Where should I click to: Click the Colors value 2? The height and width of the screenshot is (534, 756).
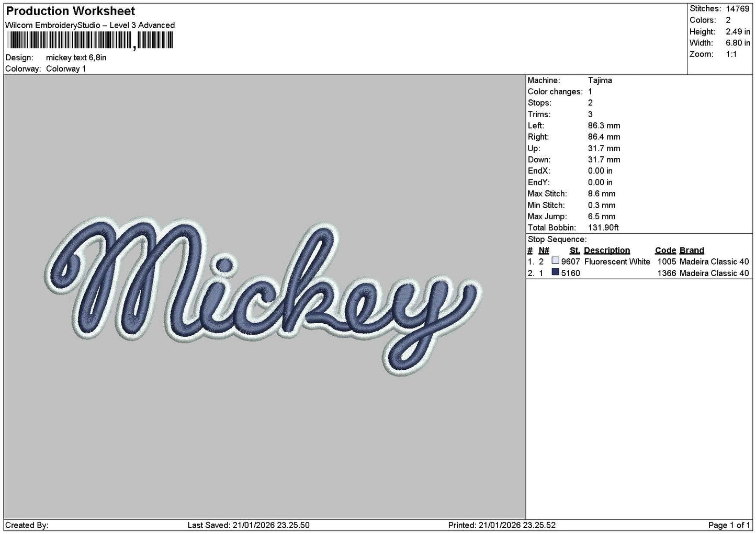pyautogui.click(x=728, y=20)
